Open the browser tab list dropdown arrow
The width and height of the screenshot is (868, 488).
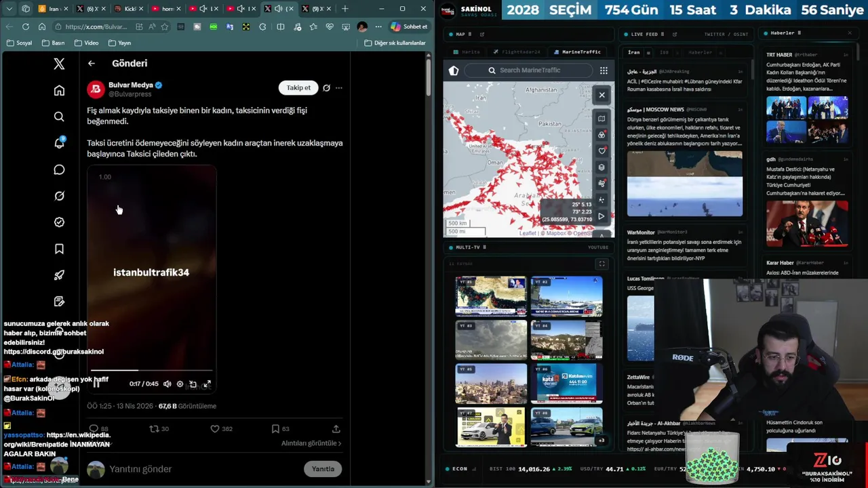(x=10, y=9)
